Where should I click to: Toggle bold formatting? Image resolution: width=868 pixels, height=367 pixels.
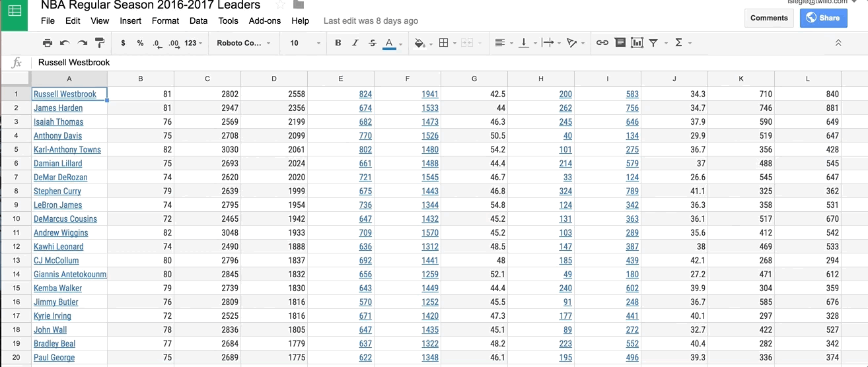pos(338,43)
